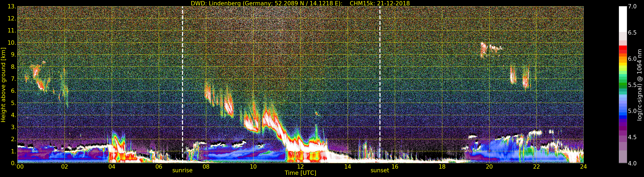Click the 'sunset' label below the axis
Image resolution: width=644 pixels, height=177 pixels.
click(380, 171)
